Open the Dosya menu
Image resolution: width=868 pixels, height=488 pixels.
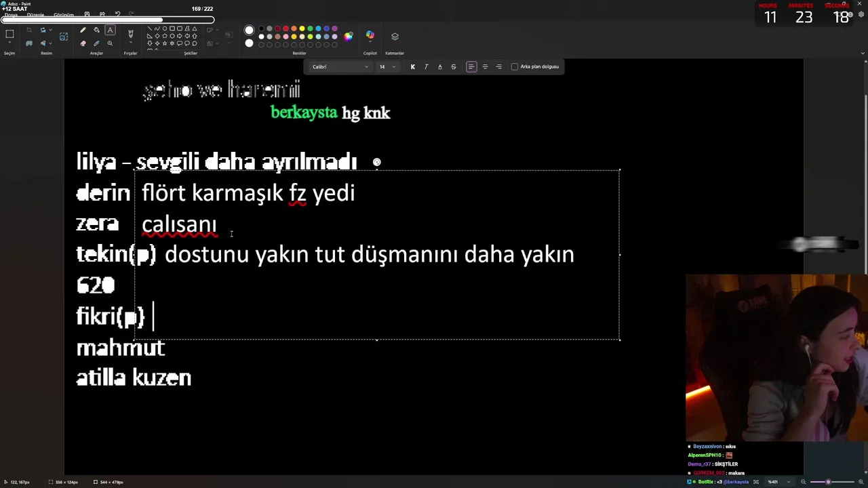(x=11, y=15)
